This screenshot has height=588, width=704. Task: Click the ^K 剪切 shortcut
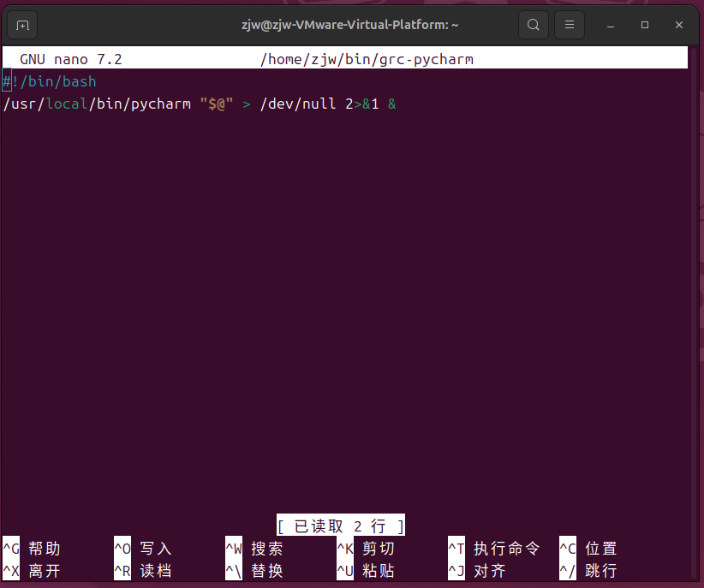point(366,549)
